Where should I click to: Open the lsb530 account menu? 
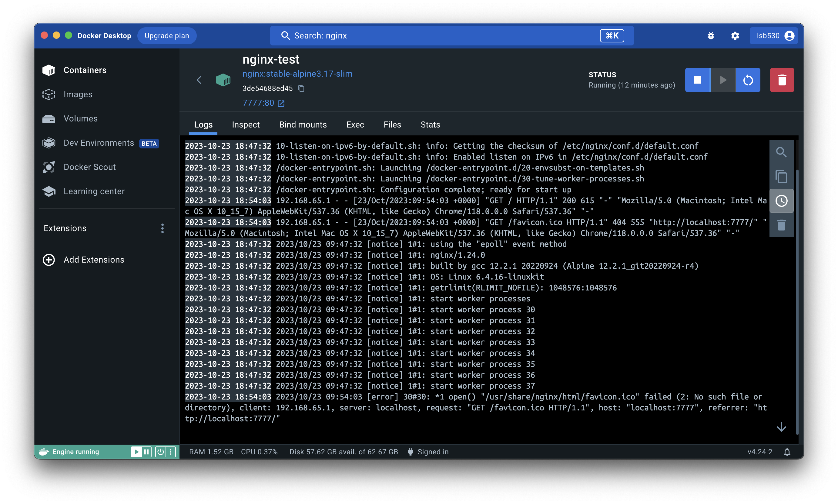(x=774, y=36)
